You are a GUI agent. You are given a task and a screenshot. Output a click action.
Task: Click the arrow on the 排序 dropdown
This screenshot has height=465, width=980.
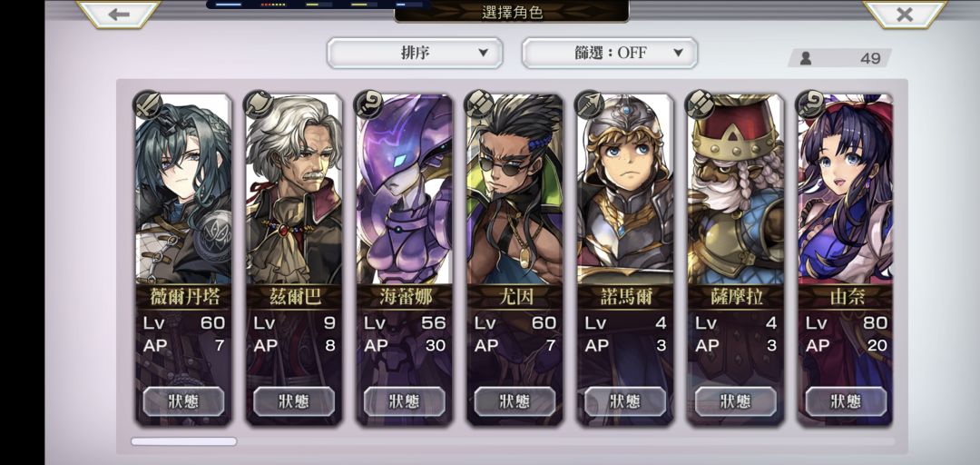[x=483, y=54]
